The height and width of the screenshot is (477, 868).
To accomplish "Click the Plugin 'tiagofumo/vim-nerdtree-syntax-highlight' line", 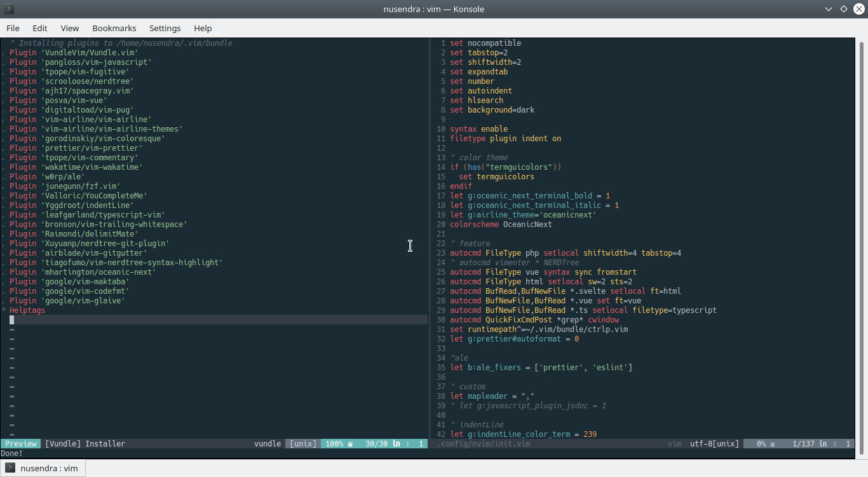I will coord(116,263).
